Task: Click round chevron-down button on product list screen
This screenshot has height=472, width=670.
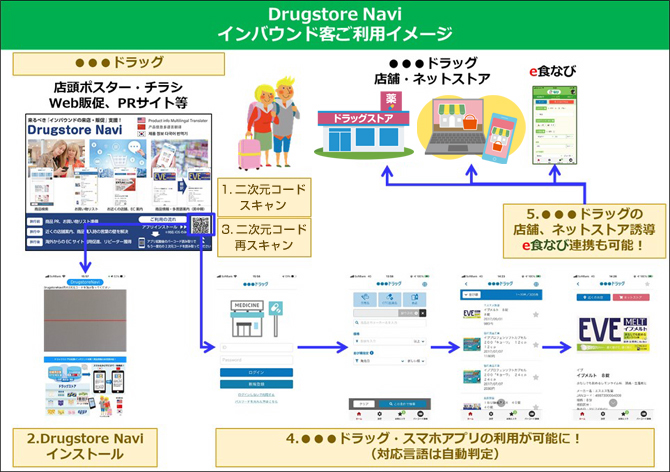Action: coord(501,402)
